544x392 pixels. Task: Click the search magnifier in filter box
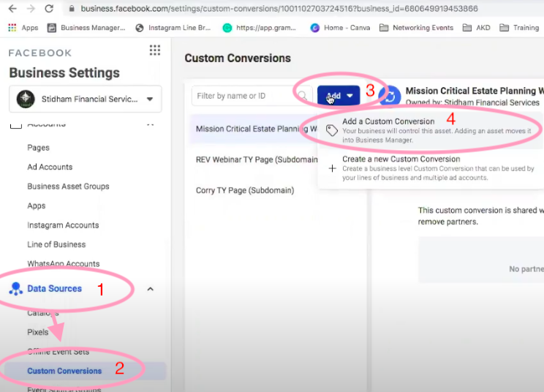302,96
